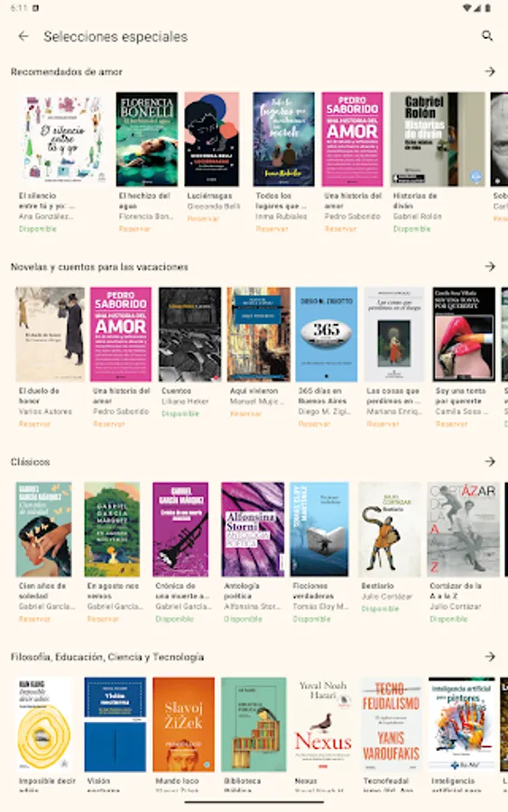Open Inteligencia artificial para pintores cover
The height and width of the screenshot is (812, 508).
point(461,724)
